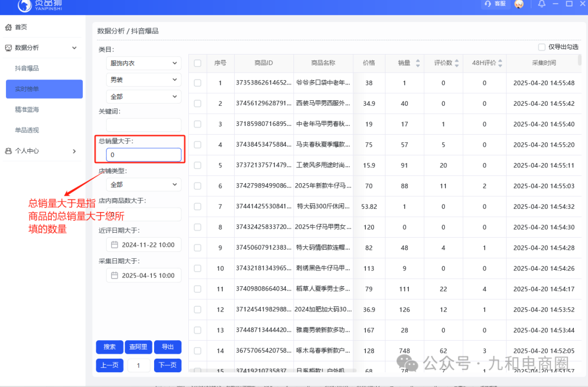Click the 客服 headset support icon
This screenshot has width=588, height=387.
pyautogui.click(x=487, y=4)
